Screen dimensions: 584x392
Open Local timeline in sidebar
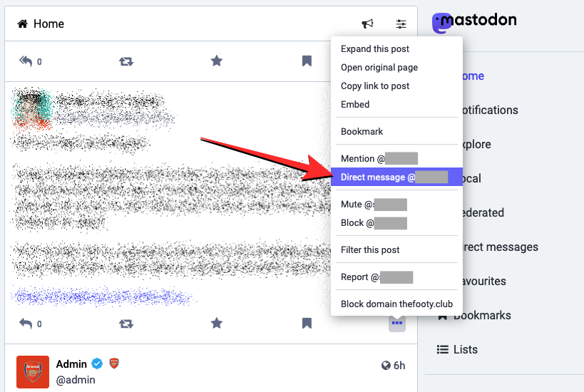(x=472, y=179)
